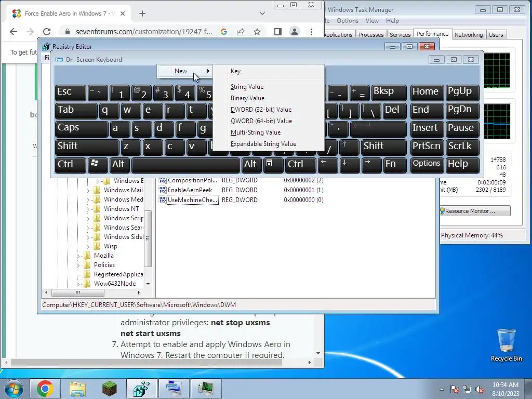Expand the Windows NT registry key
Screen dimensions: 532x399
coord(88,209)
